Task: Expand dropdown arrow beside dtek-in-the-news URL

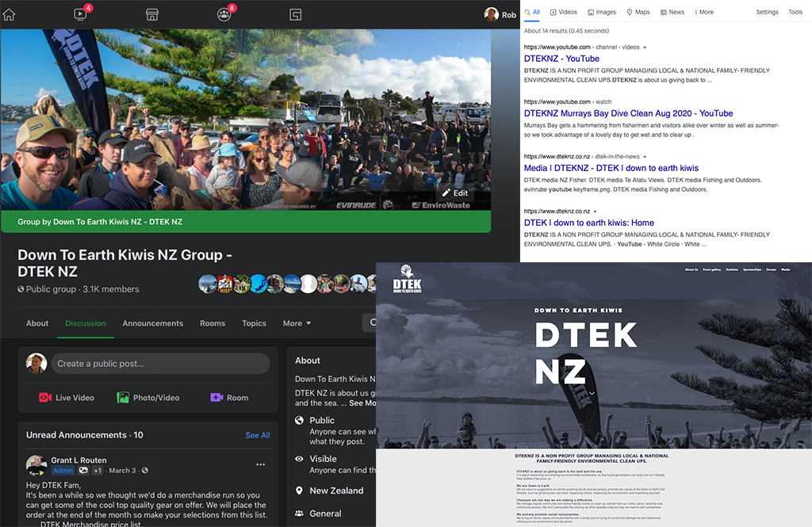Action: (x=645, y=157)
